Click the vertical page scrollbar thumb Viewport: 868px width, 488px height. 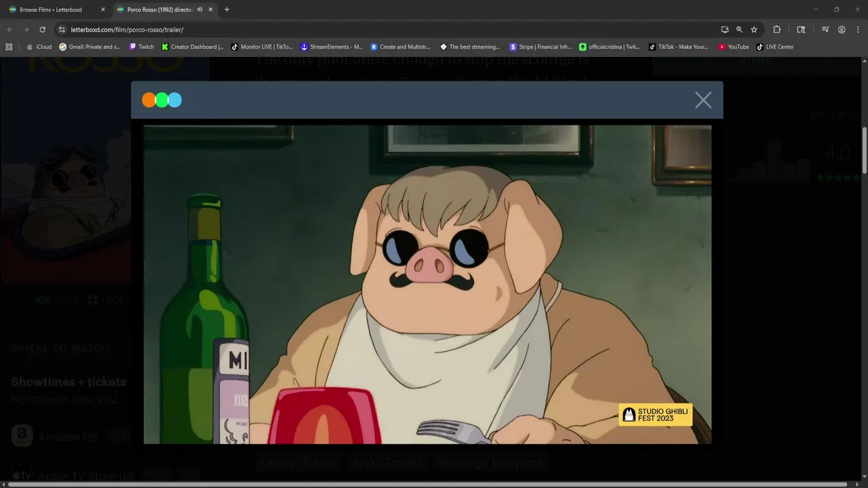click(x=864, y=149)
